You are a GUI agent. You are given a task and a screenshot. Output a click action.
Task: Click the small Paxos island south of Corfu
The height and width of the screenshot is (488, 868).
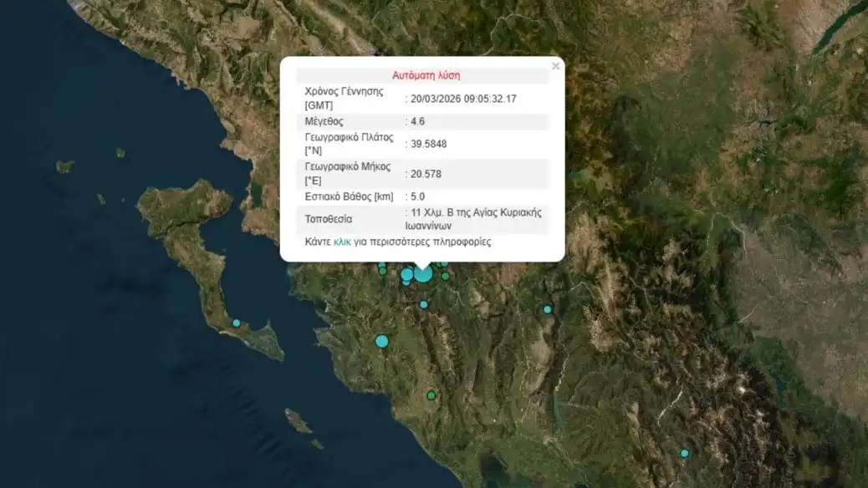pyautogui.click(x=299, y=420)
